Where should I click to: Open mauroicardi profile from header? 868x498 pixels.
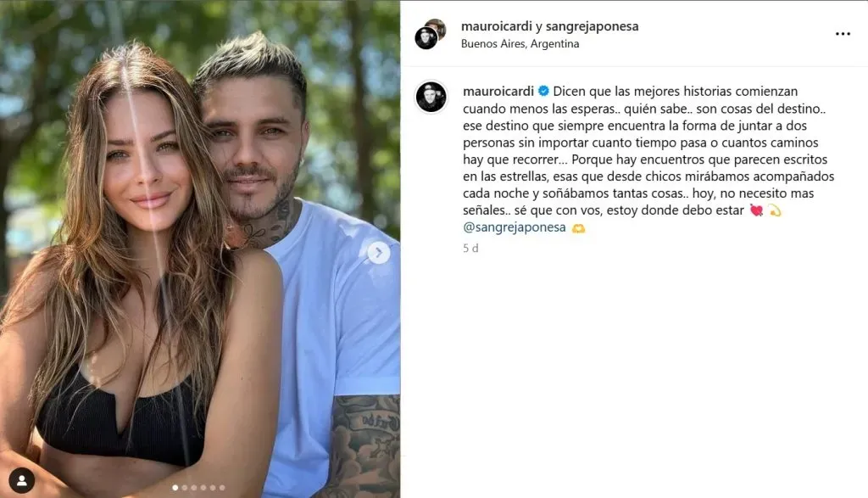coord(496,26)
